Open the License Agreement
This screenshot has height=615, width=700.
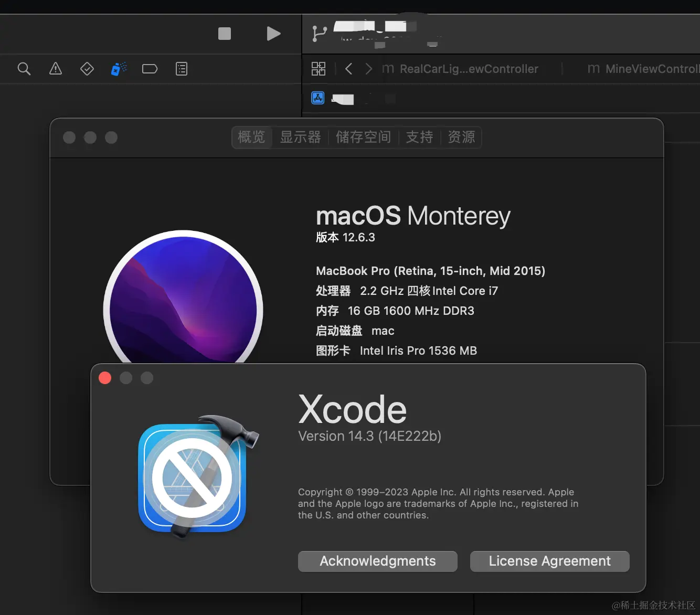pos(549,561)
